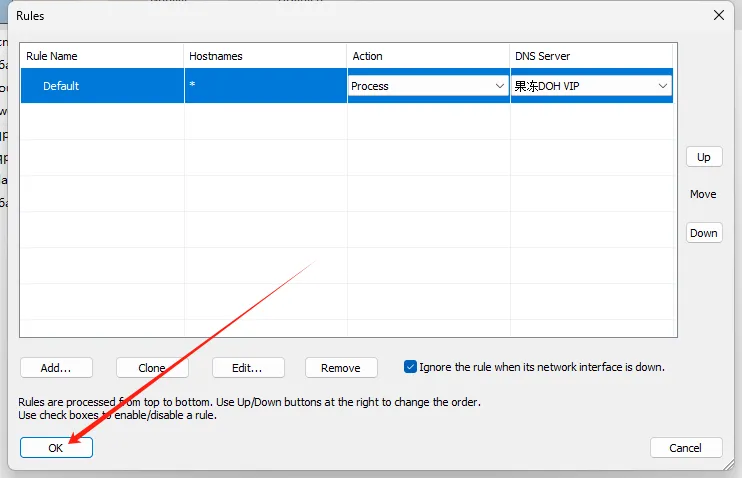Toggle ignore rule when network interface down
742x478 pixels.
(410, 367)
